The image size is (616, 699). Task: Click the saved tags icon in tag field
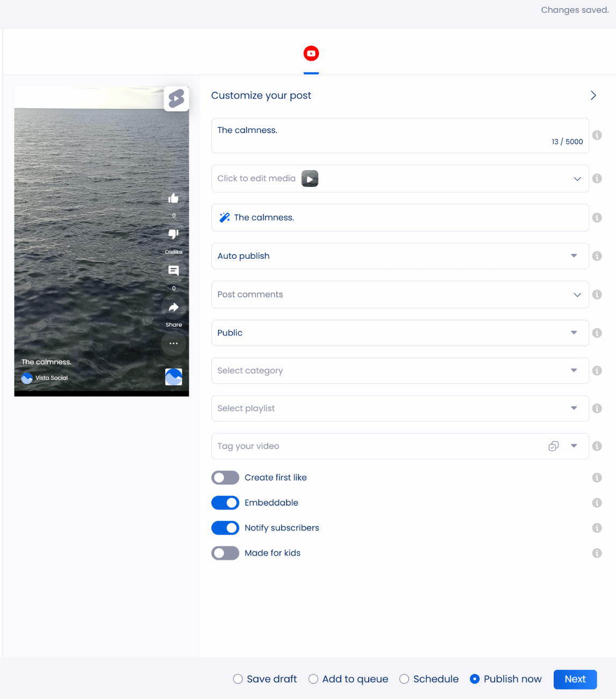coord(553,446)
